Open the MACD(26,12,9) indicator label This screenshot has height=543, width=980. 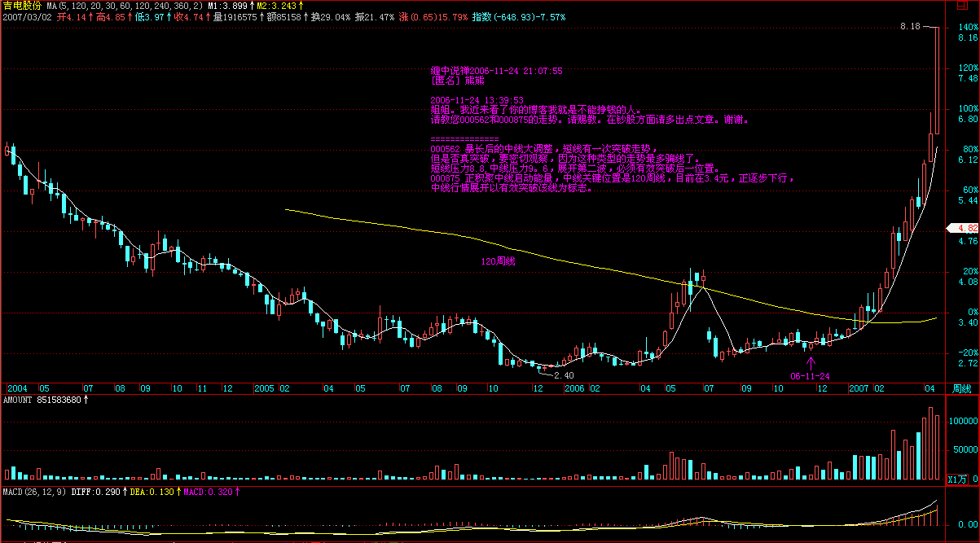pyautogui.click(x=34, y=492)
